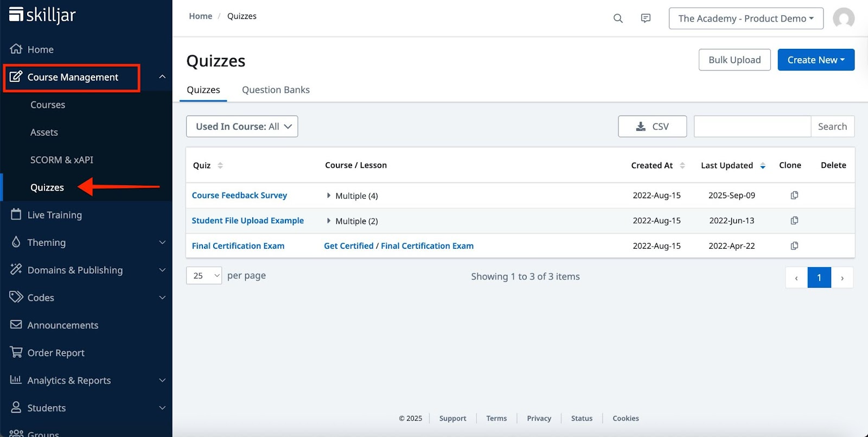Open Live Training in the sidebar
Screen dimensions: 868x437
54,215
